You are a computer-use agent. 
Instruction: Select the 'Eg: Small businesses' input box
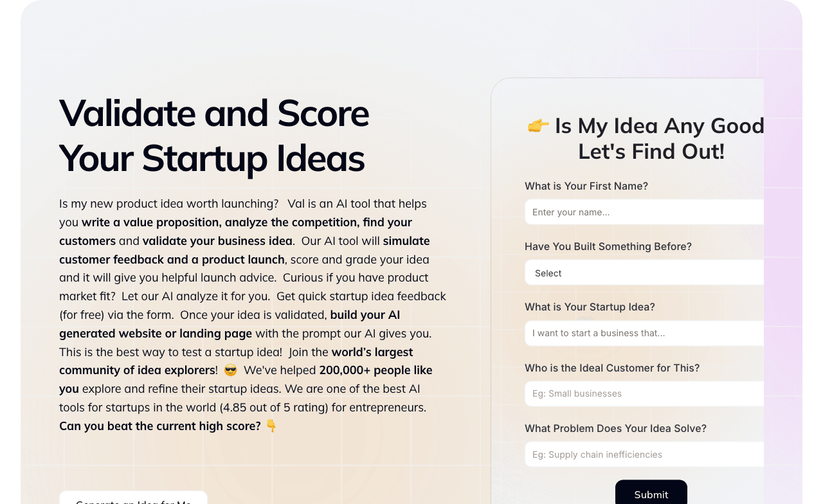click(644, 393)
